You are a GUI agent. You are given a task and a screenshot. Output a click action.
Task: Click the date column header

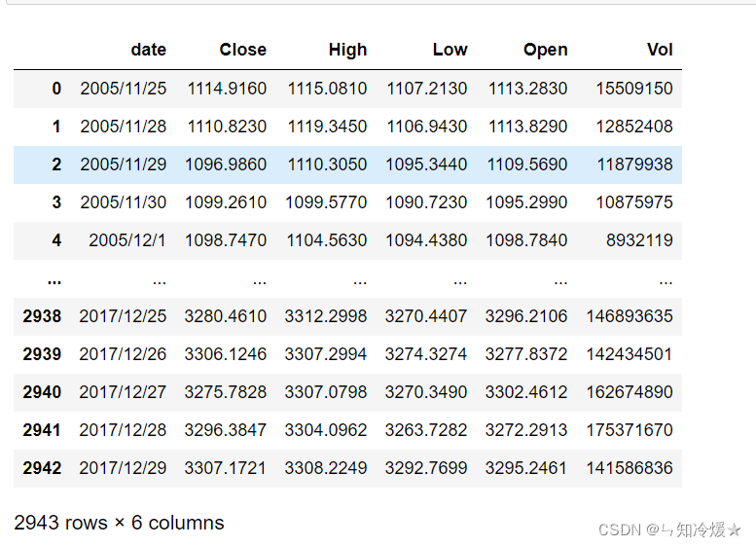(x=148, y=50)
